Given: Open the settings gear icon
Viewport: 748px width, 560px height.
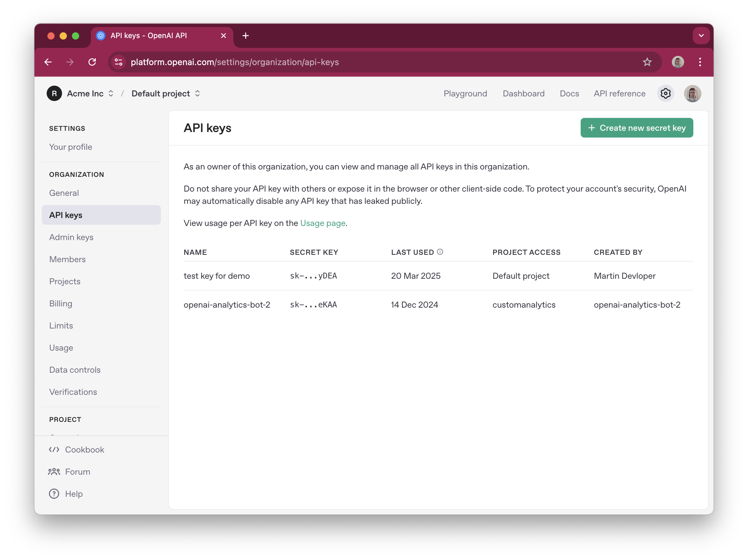Looking at the screenshot, I should click(x=665, y=93).
